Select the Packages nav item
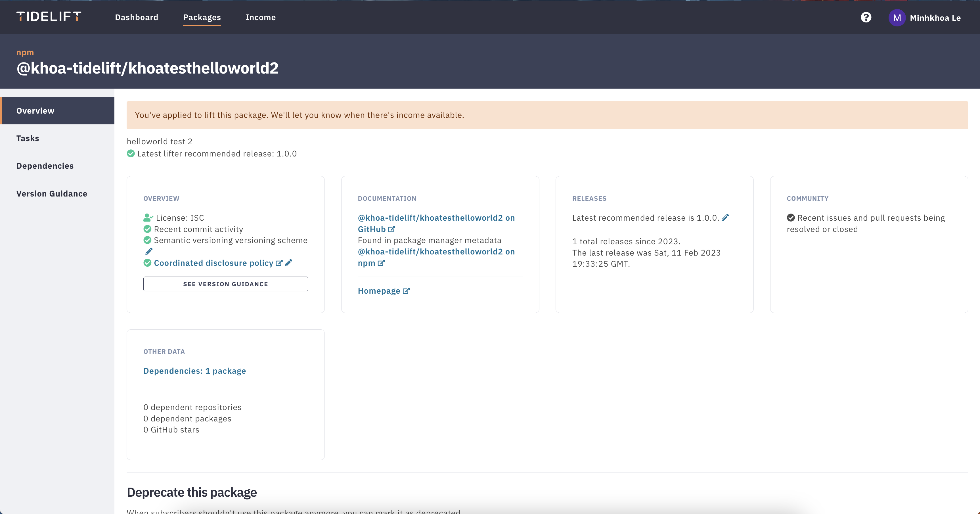The image size is (980, 514). (202, 18)
